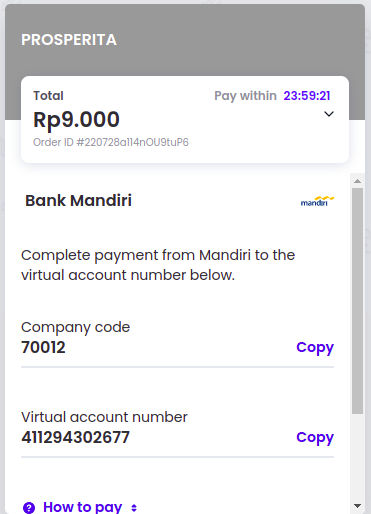Click the vertical scrollbar thumb

tap(358, 301)
